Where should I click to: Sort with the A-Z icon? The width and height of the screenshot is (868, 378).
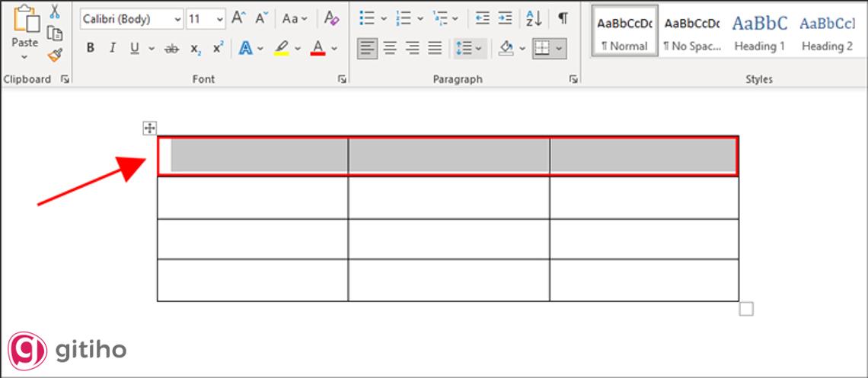[x=535, y=18]
